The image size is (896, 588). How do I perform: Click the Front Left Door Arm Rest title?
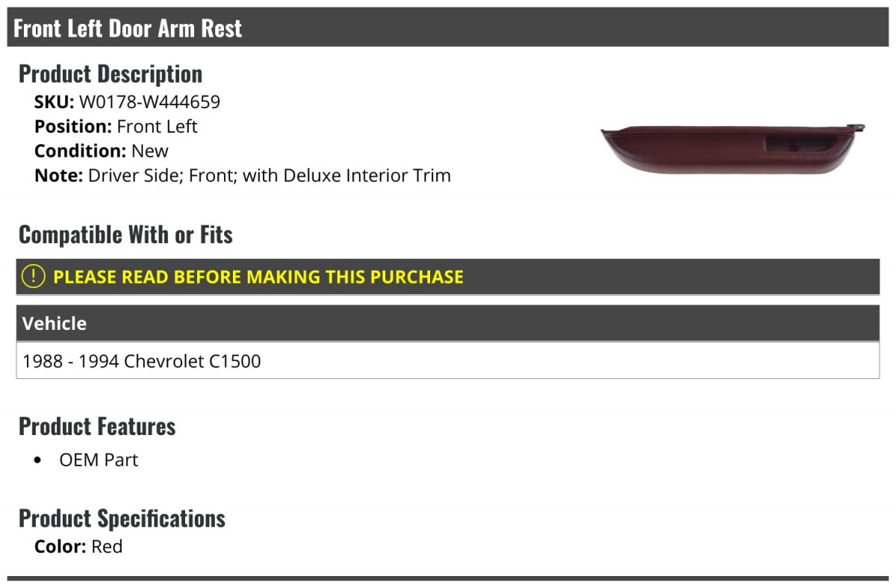pyautogui.click(x=128, y=28)
